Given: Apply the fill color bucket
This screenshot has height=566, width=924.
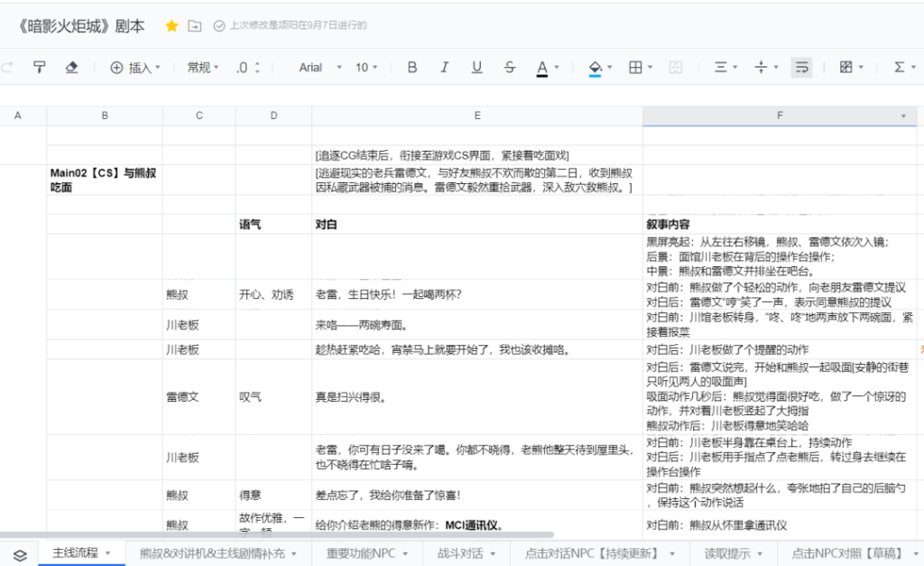Looking at the screenshot, I should (x=596, y=68).
